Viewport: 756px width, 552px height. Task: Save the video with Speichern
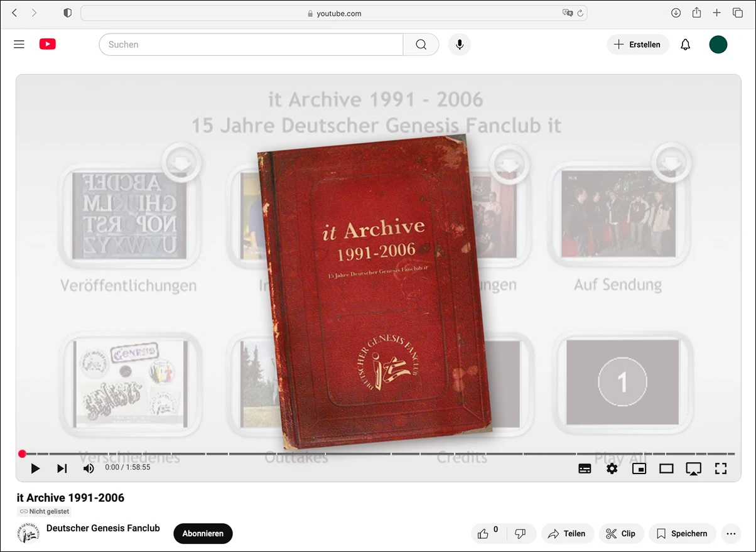point(683,534)
